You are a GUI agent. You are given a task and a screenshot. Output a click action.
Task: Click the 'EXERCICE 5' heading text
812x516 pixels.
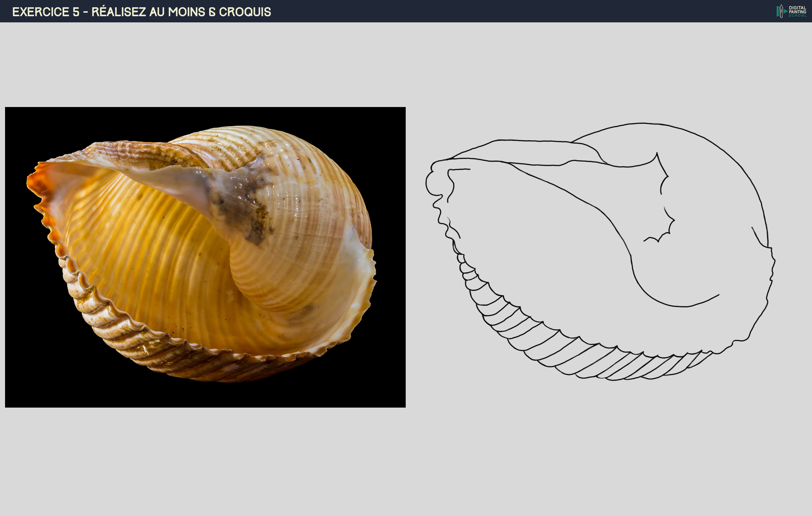point(46,12)
